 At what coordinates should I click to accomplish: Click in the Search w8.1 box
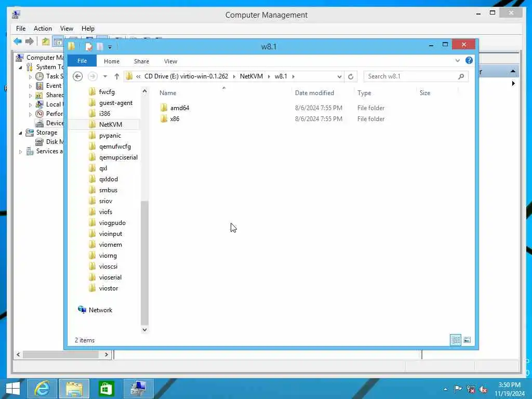pyautogui.click(x=410, y=76)
